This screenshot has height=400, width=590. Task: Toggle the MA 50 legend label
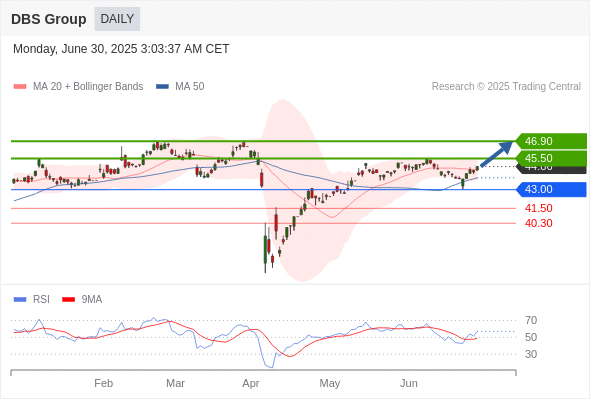tap(190, 87)
